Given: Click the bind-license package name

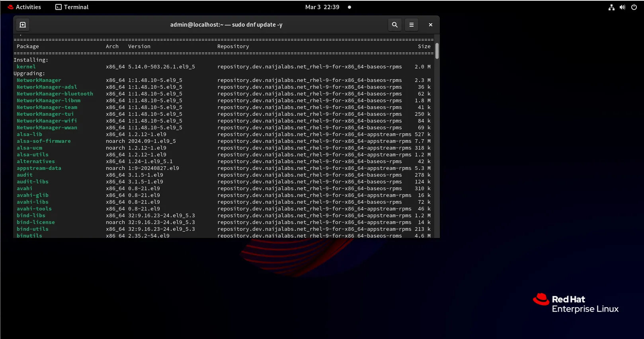Looking at the screenshot, I should (36, 222).
